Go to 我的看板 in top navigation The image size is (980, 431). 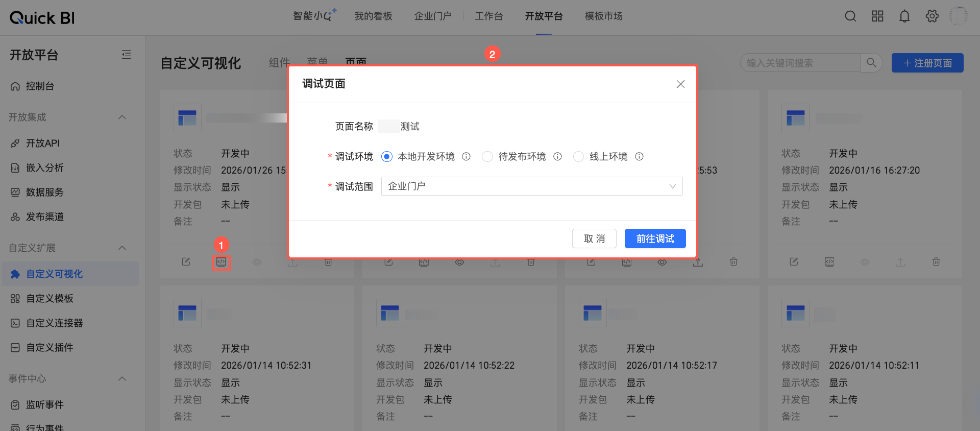click(373, 16)
